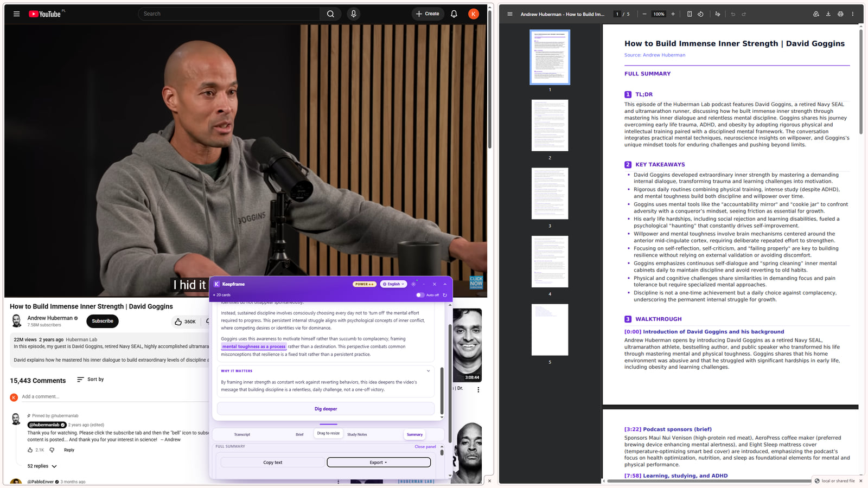
Task: Toggle the Keepframe theme sun icon
Action: pos(413,284)
